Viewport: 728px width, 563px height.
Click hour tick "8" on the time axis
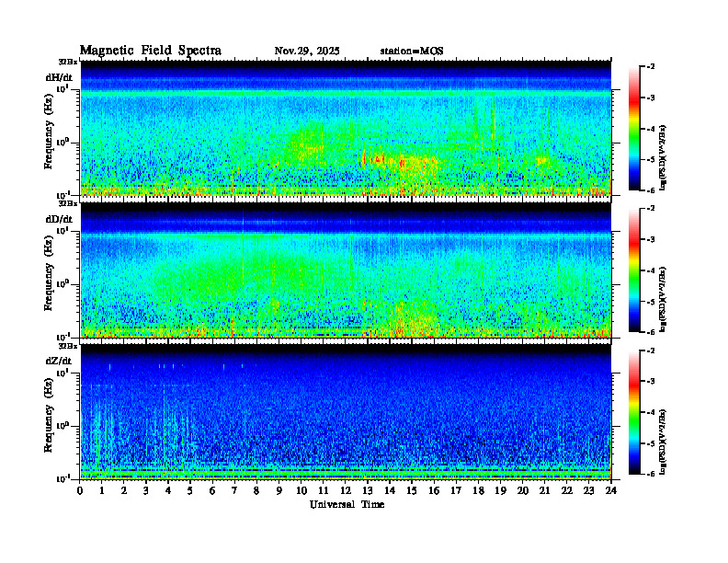click(256, 491)
